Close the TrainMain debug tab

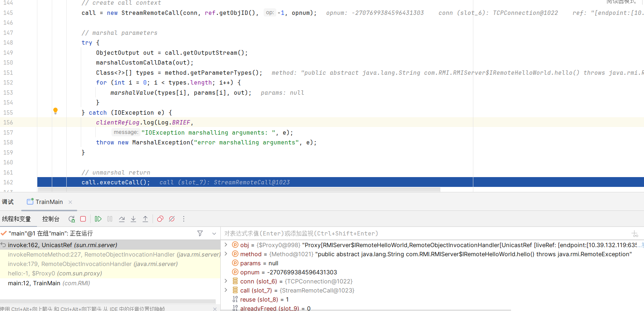tap(70, 202)
